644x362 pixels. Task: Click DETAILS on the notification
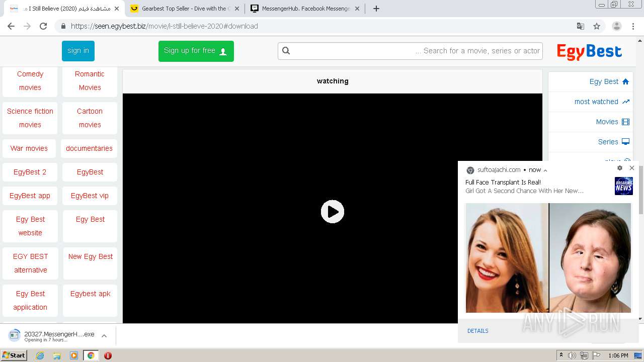(x=478, y=331)
